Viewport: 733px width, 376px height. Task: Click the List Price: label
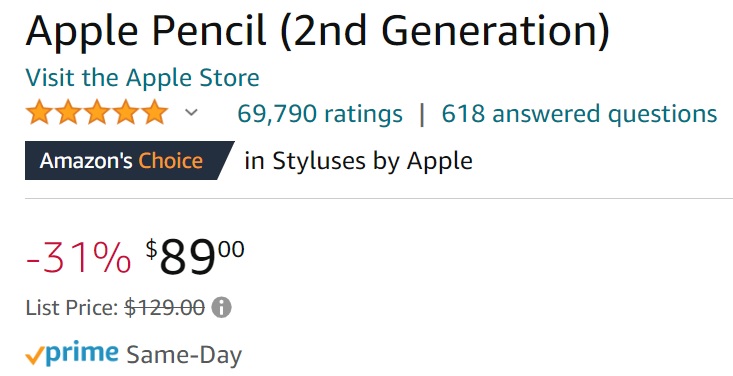tap(72, 308)
